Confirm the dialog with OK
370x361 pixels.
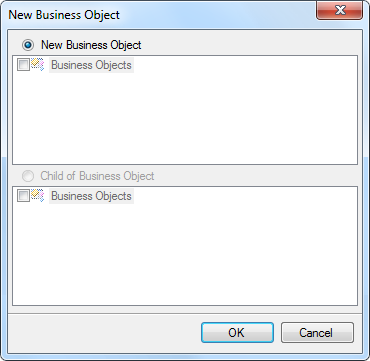tap(237, 332)
